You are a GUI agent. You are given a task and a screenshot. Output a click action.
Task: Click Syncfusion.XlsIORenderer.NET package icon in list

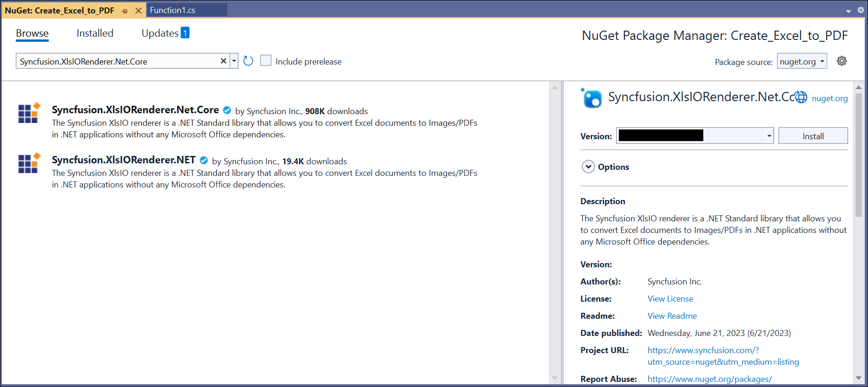click(29, 163)
